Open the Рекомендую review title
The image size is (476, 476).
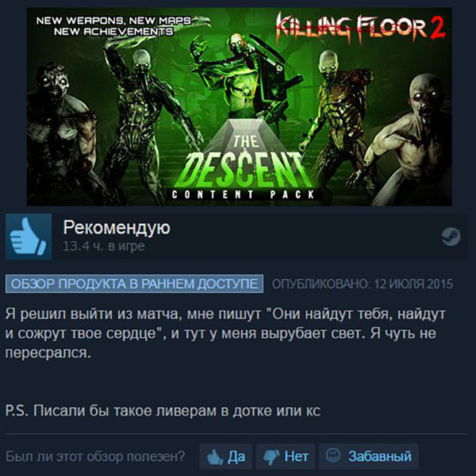(x=117, y=228)
